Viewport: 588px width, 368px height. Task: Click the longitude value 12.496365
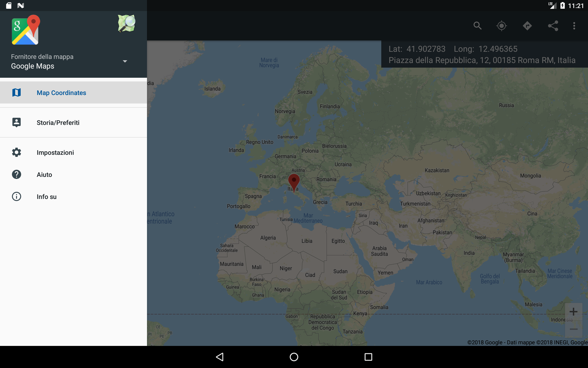click(x=498, y=49)
